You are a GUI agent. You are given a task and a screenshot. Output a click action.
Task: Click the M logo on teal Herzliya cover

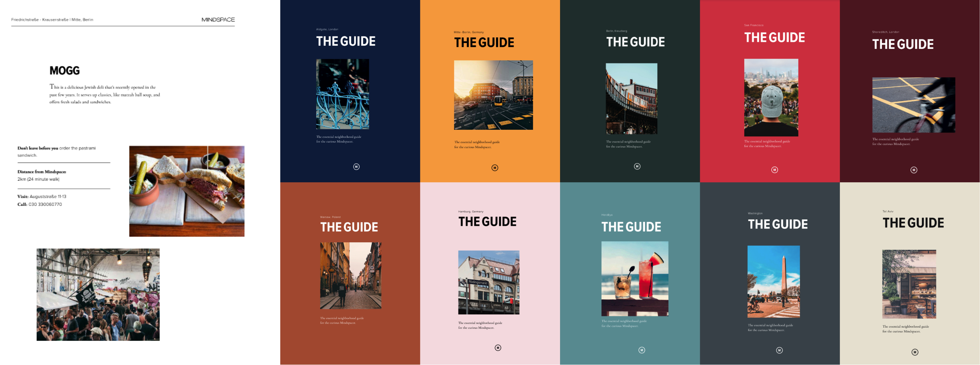coord(642,350)
